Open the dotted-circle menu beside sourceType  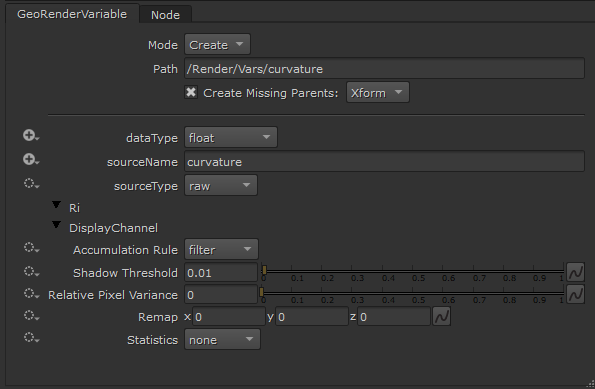click(31, 184)
